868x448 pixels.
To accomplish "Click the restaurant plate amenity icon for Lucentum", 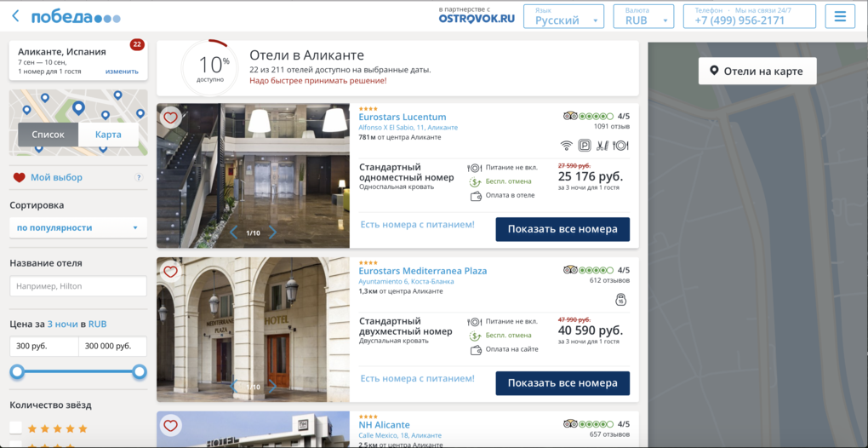I will coord(622,146).
